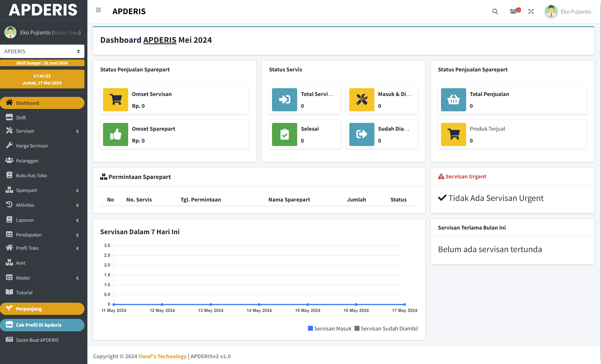Go to Buku Kas Toko menu
This screenshot has height=364, width=601.
tap(31, 175)
